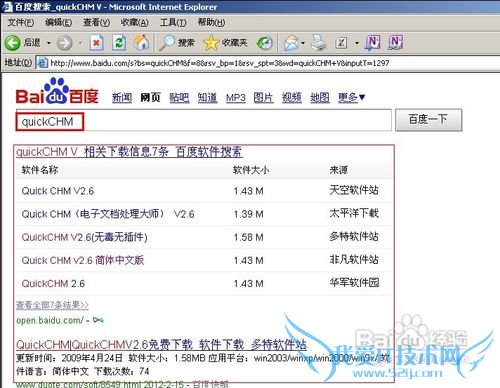Switch to Baidu MP3 tab
This screenshot has width=500, height=388.
(236, 97)
